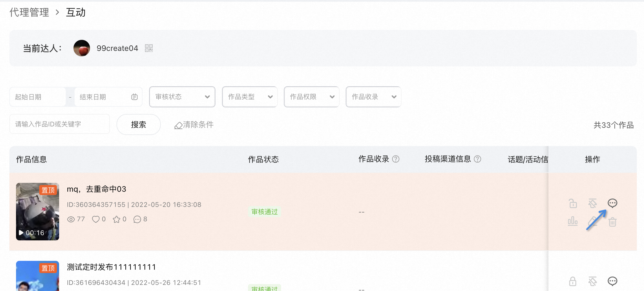Click the comment count icon showing 8

(137, 219)
